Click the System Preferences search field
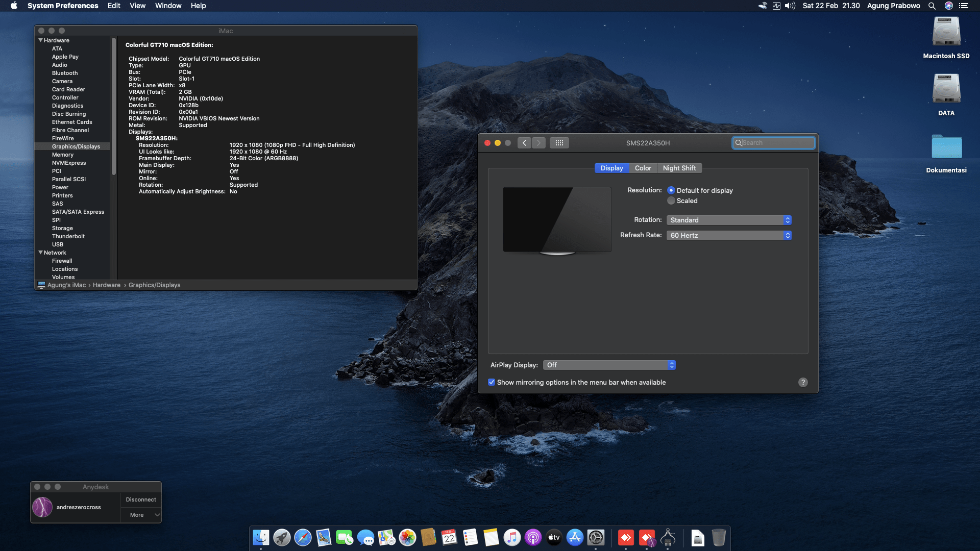 774,143
